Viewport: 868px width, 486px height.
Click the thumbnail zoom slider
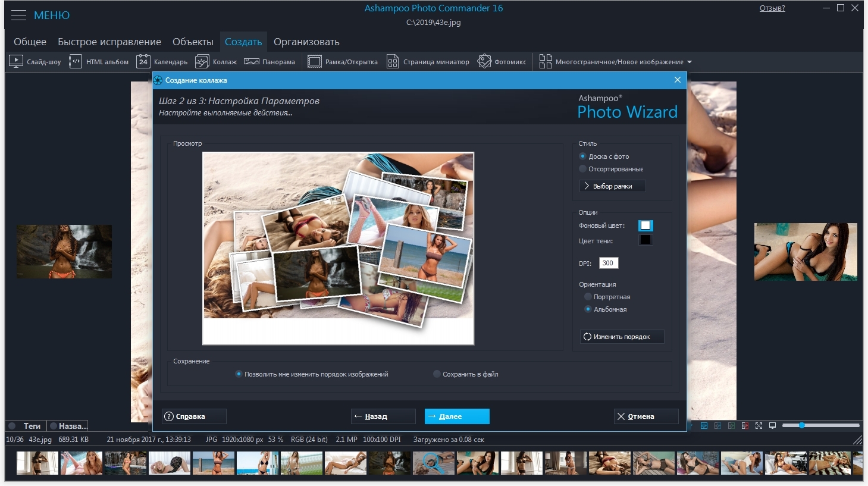[x=820, y=425]
